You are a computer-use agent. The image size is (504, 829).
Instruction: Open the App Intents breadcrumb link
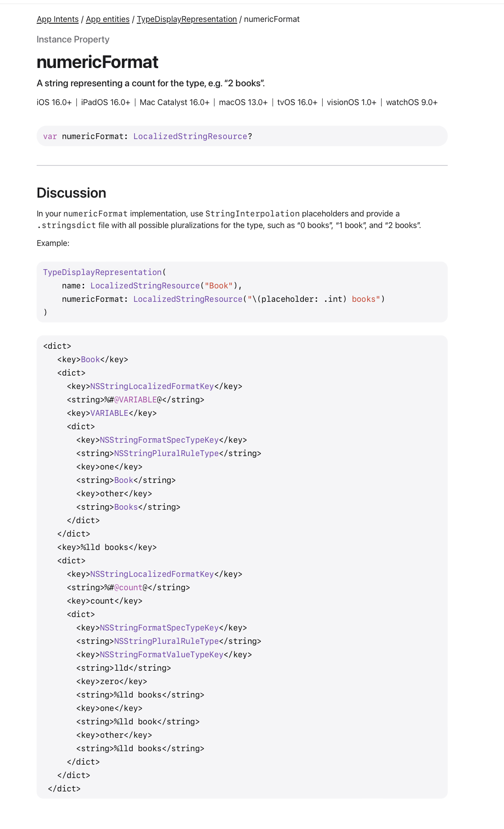pos(57,19)
